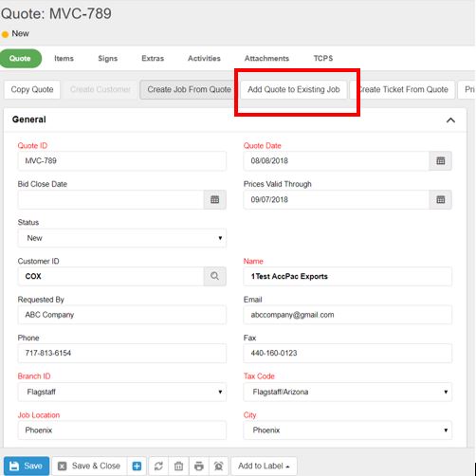Click Add Quote to Existing Job button
Screen dimensions: 476x476
tap(294, 90)
